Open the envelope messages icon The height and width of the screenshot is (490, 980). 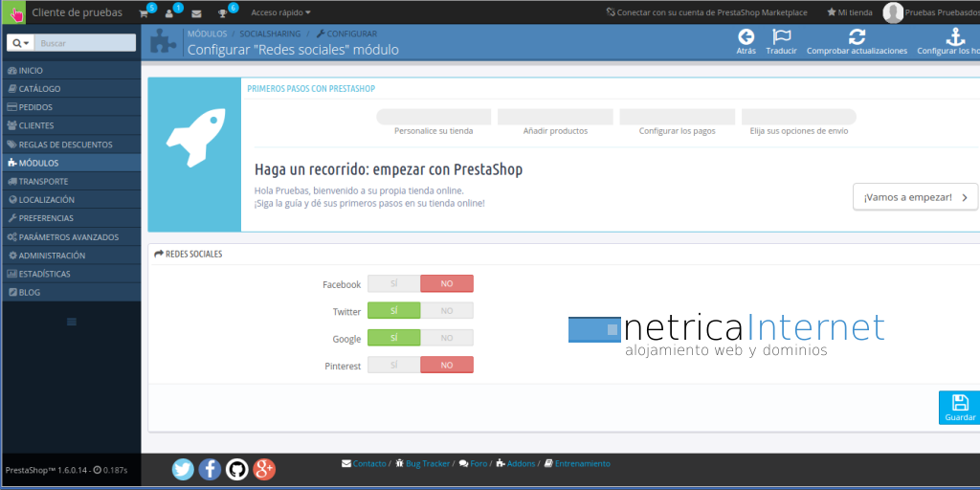(x=196, y=13)
